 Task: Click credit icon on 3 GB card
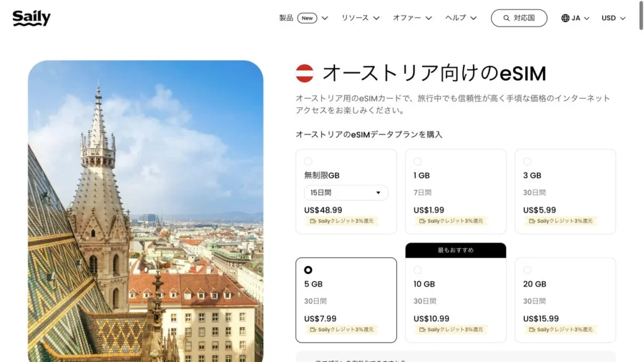pos(532,221)
